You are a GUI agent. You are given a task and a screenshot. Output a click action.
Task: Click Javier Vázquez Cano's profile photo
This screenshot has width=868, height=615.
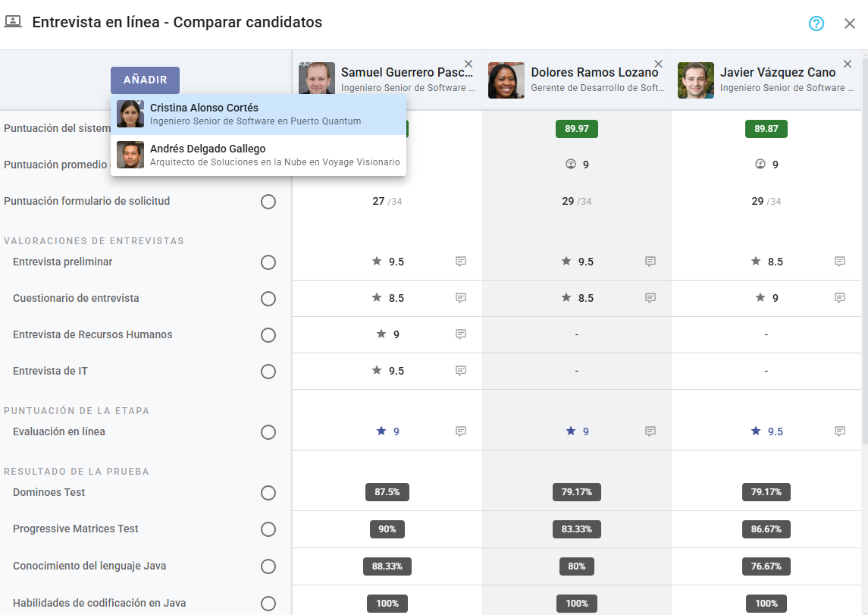click(696, 80)
